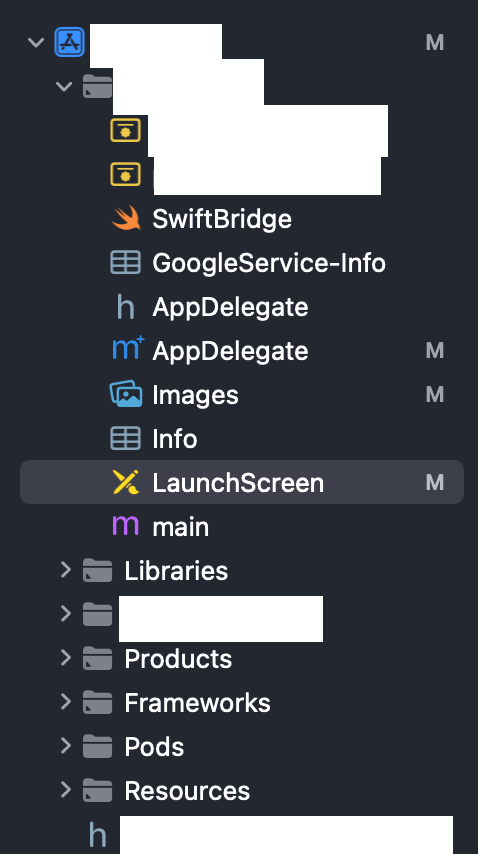Screen dimensions: 478x854
Task: Click the plist icon next to GoogleService-Info
Action: [x=126, y=263]
